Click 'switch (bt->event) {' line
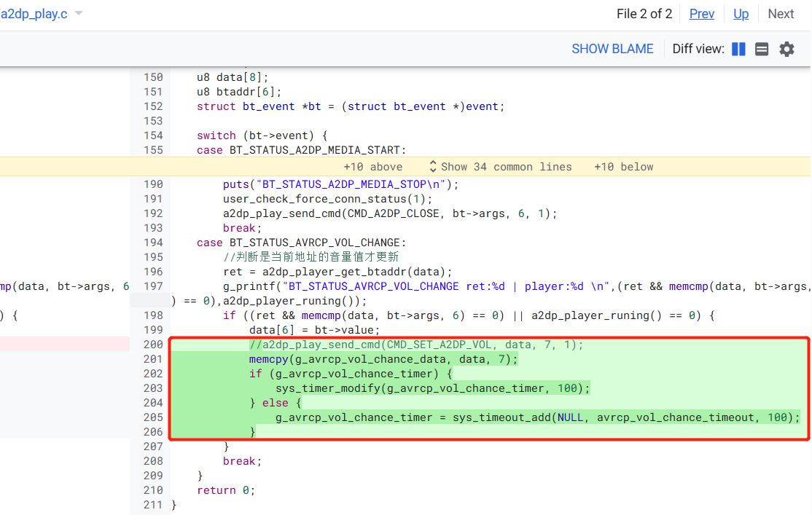The height and width of the screenshot is (515, 812). (262, 135)
